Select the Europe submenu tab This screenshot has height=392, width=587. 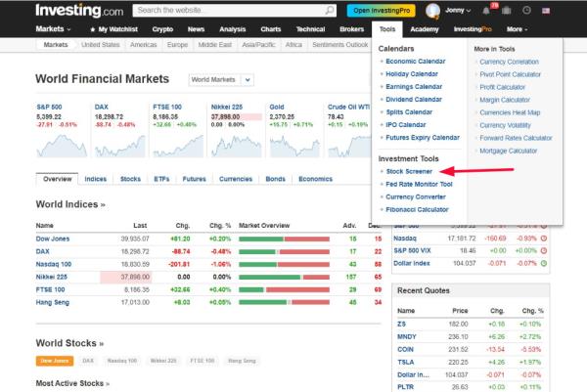[177, 45]
